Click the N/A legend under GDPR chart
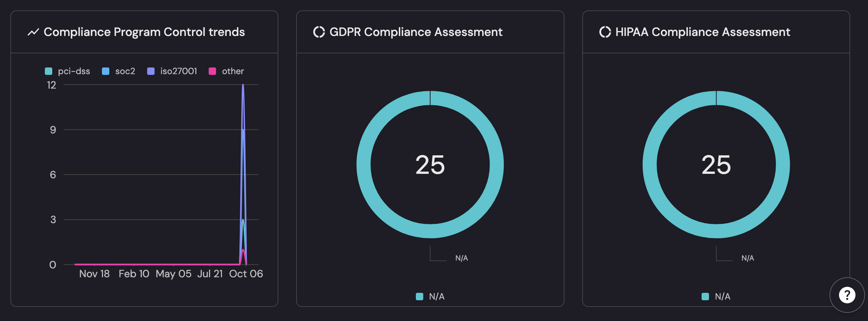868x321 pixels. coord(430,297)
